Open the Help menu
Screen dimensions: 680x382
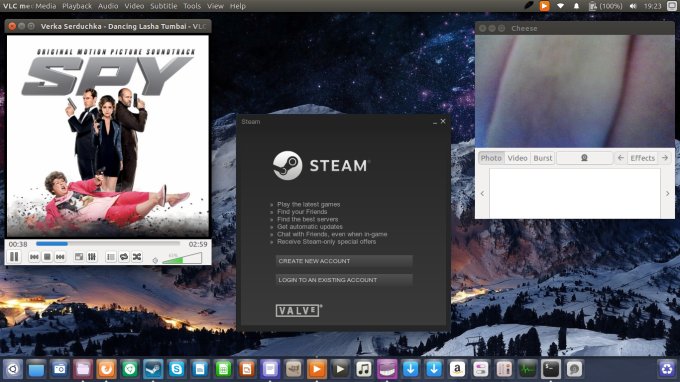(x=238, y=6)
